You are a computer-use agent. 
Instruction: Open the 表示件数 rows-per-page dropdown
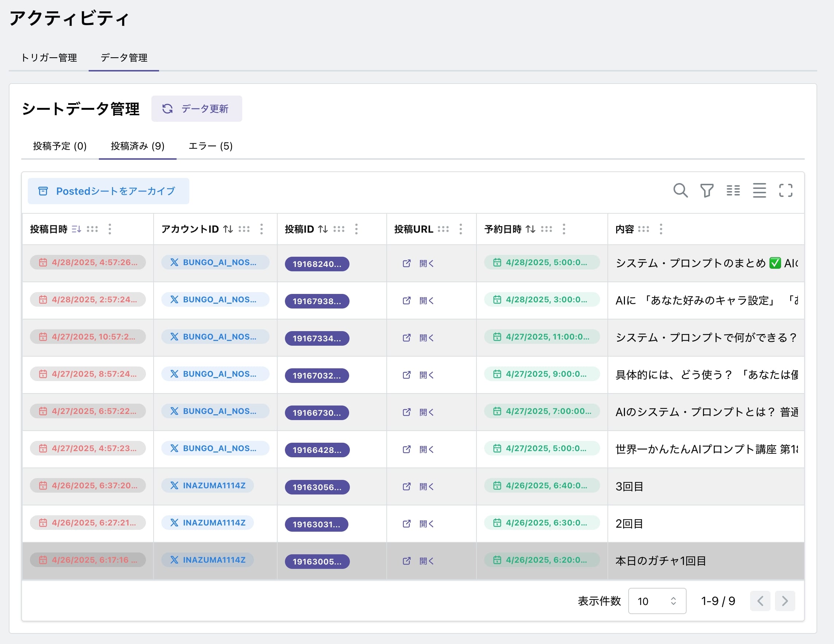click(x=657, y=601)
